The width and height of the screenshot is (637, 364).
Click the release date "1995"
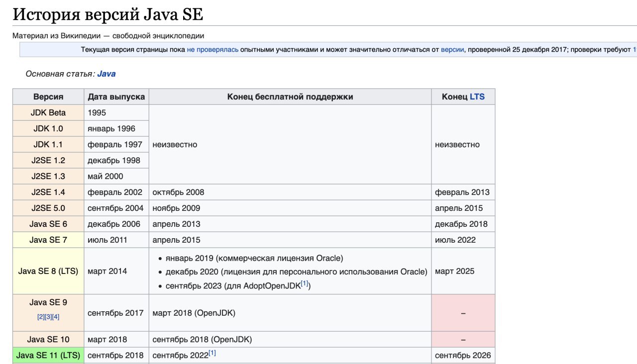(97, 112)
